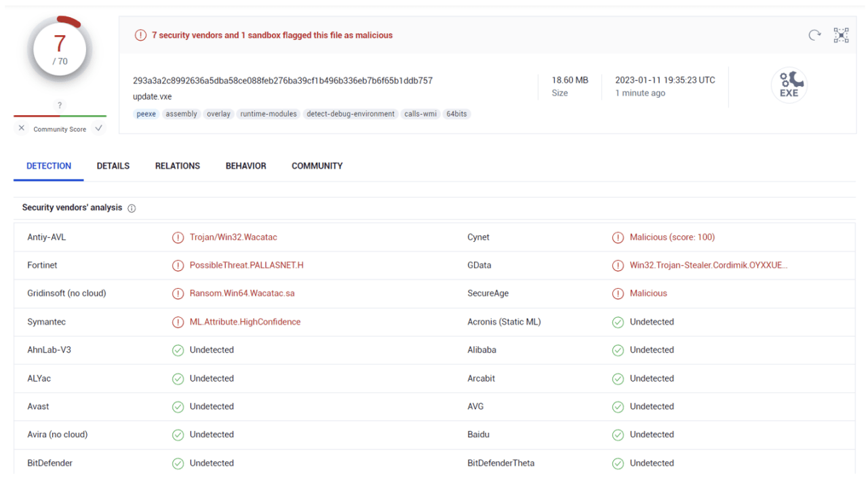
Task: Open the similarity graph icon
Action: pyautogui.click(x=841, y=35)
